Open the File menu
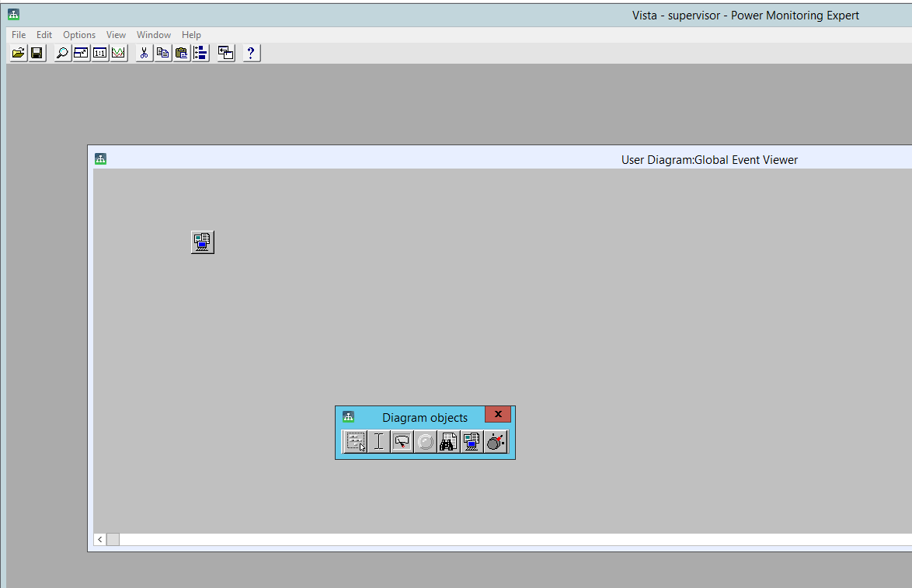This screenshot has height=588, width=912. click(19, 35)
